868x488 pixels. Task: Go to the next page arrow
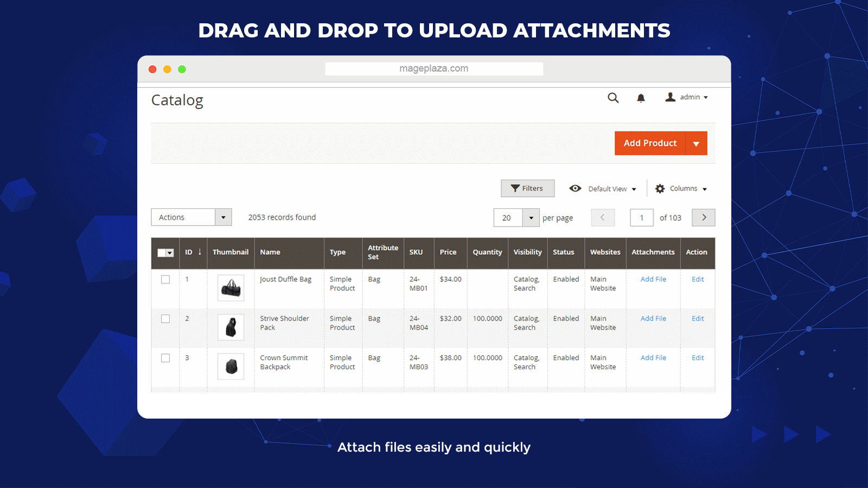point(704,217)
